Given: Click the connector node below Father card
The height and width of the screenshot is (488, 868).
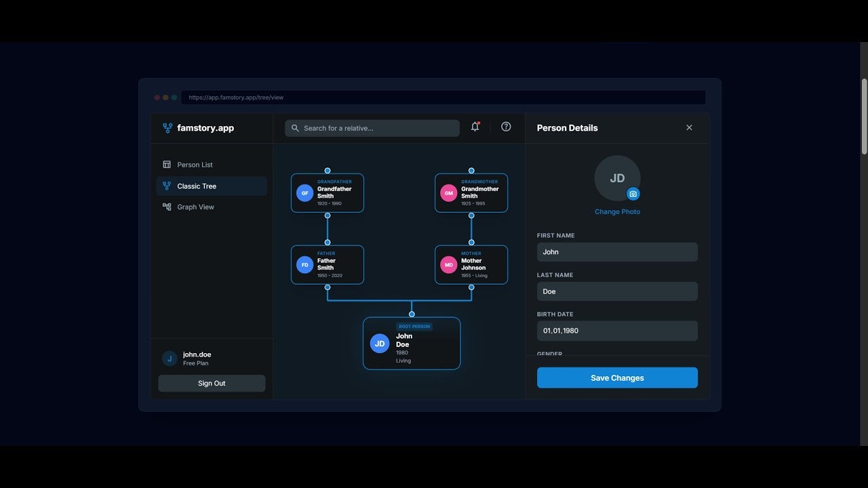Looking at the screenshot, I should (x=328, y=287).
